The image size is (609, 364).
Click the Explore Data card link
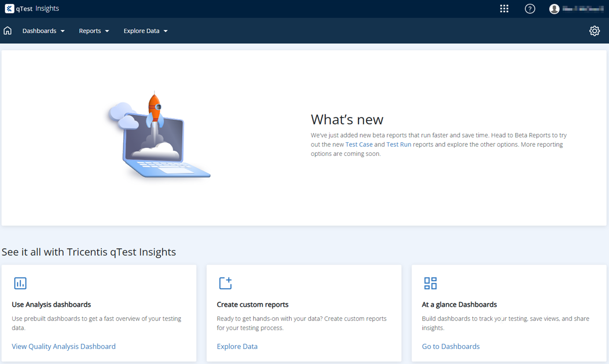point(237,347)
